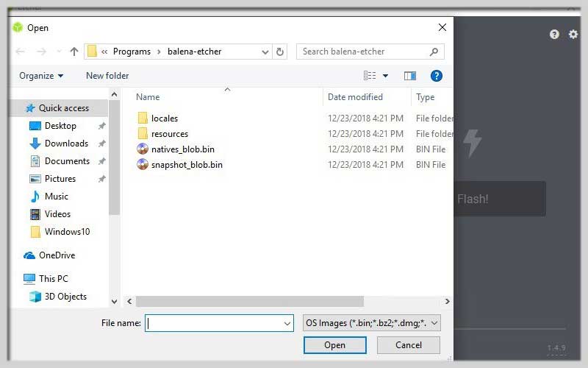
Task: Click the pin icon beside Downloads
Action: click(x=101, y=144)
